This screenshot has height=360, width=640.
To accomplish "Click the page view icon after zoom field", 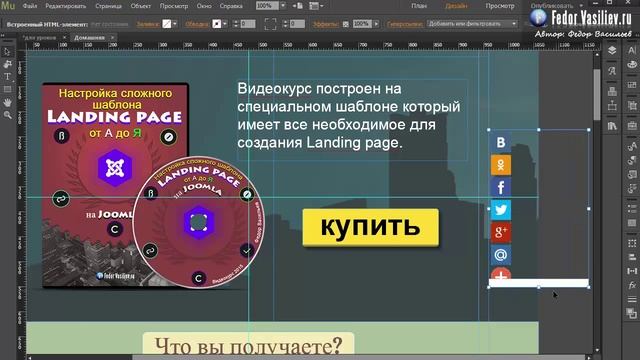I will click(298, 6).
